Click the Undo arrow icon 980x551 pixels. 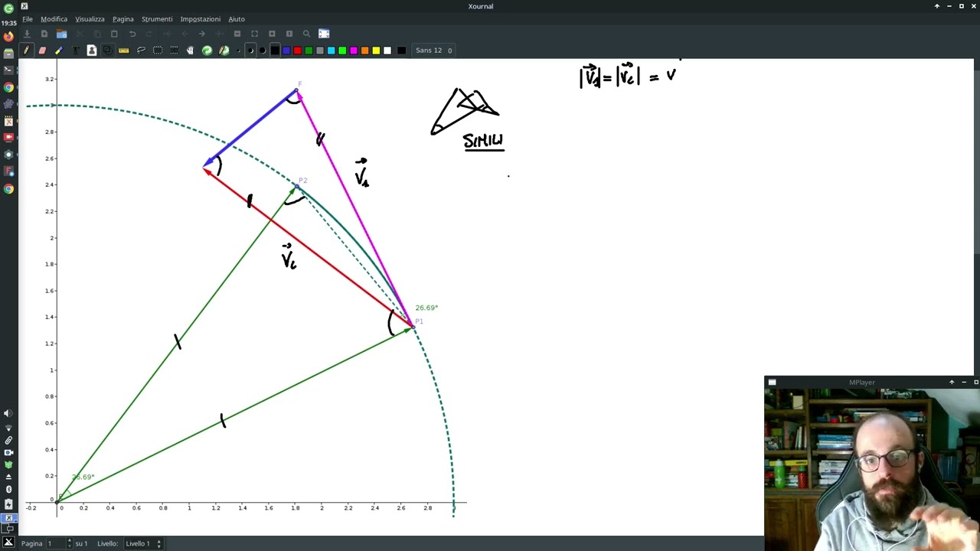pos(132,34)
